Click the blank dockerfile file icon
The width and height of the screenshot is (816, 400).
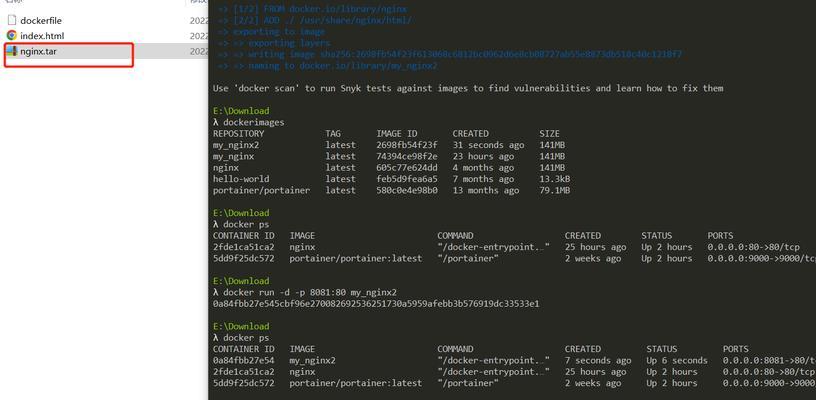12,20
